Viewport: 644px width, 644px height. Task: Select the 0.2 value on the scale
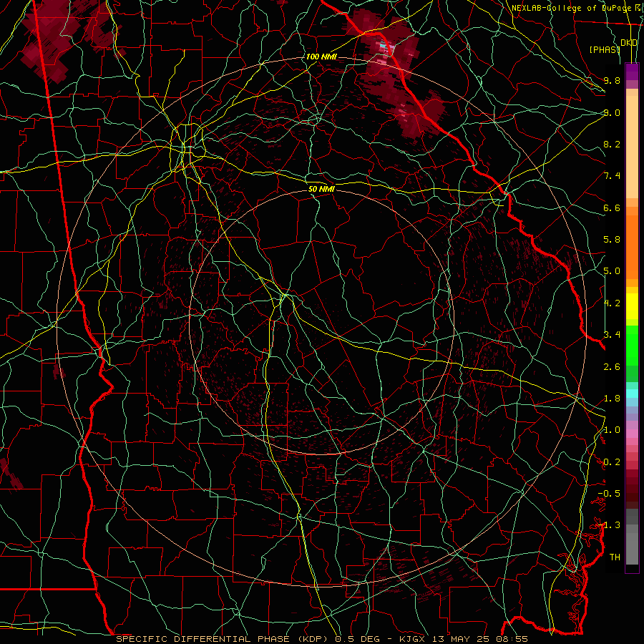point(612,462)
